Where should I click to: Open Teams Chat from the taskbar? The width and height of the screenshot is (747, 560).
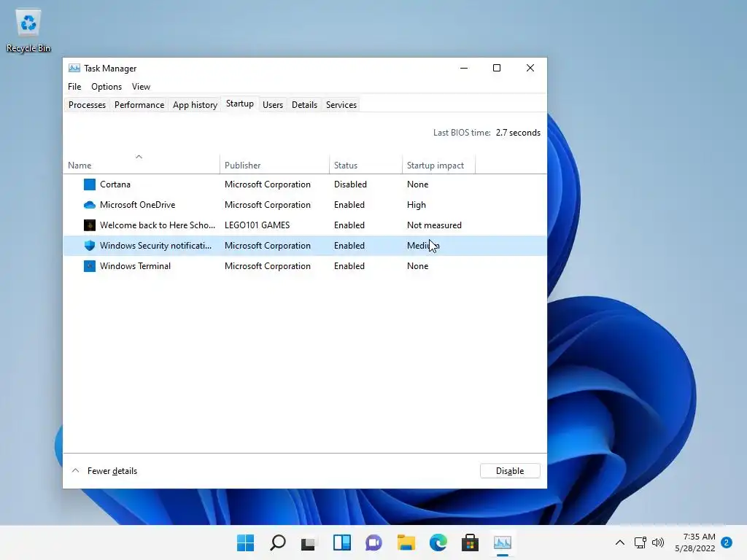(x=374, y=542)
